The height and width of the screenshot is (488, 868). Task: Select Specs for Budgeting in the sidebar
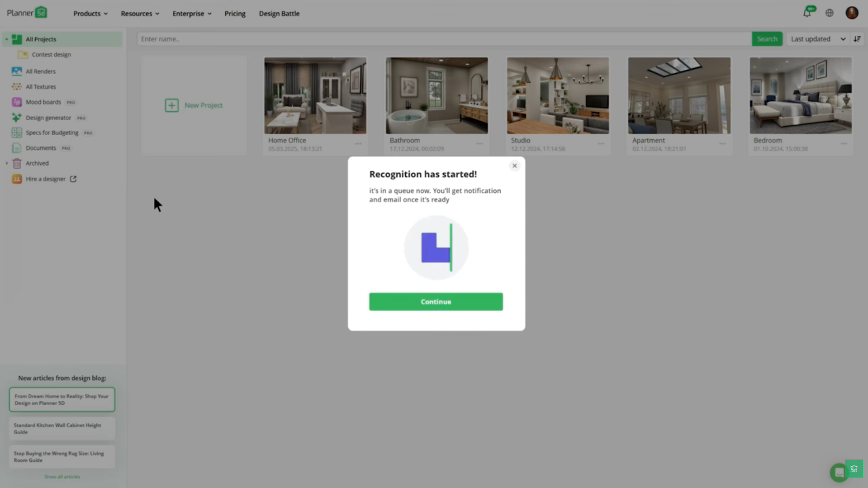pos(52,133)
